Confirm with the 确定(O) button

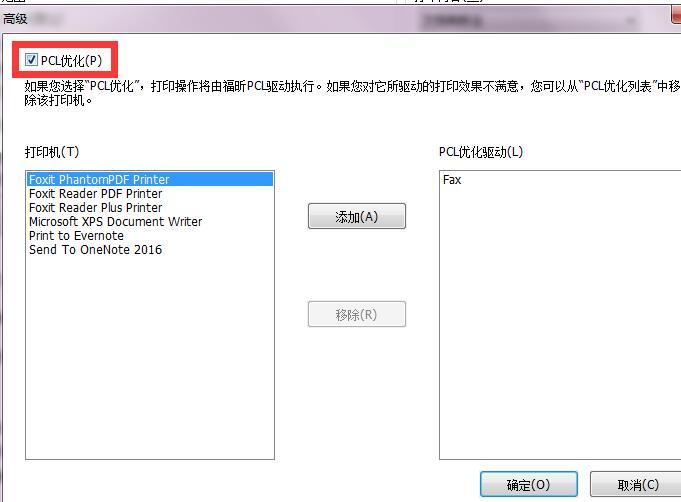(529, 484)
